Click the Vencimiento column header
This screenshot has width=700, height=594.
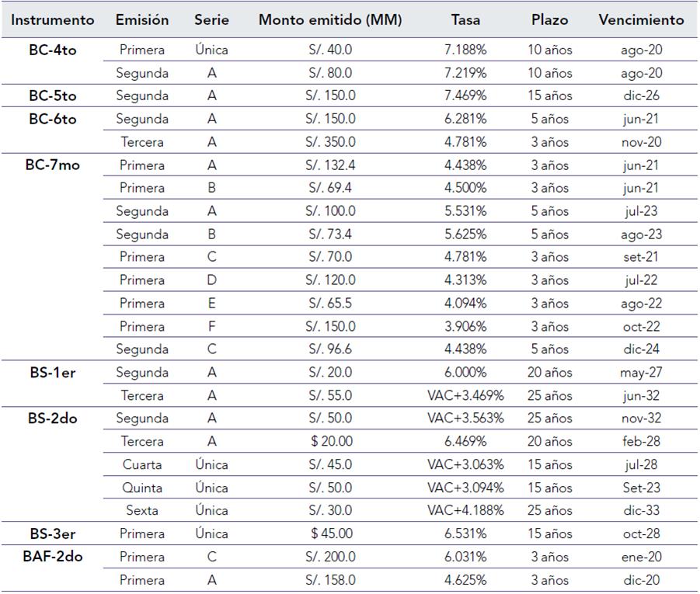641,20
